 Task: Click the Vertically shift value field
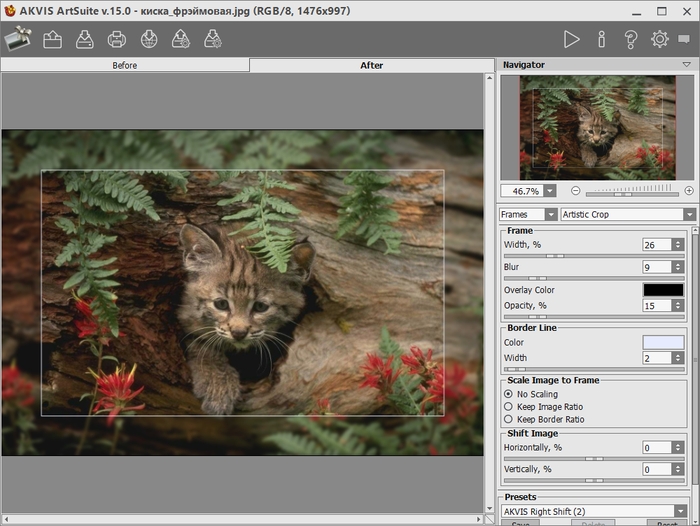pos(657,469)
